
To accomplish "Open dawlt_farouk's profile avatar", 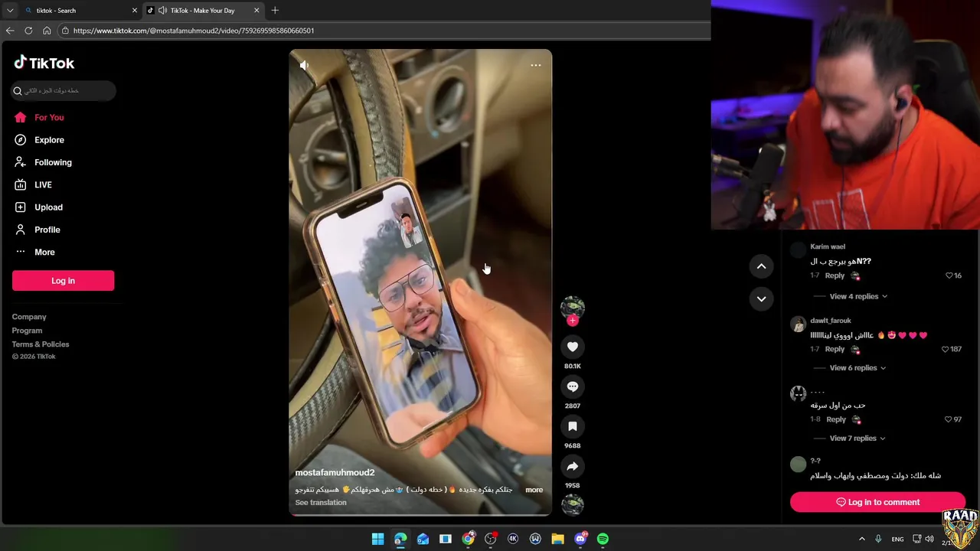I will click(x=798, y=324).
